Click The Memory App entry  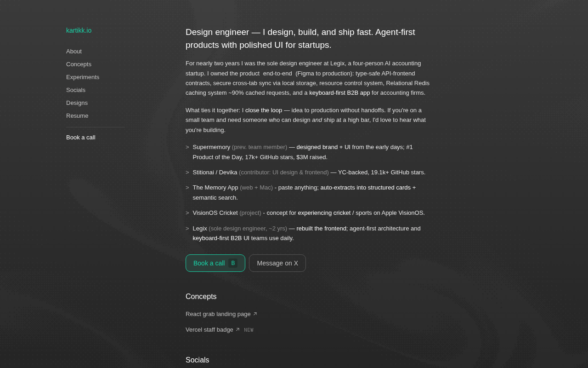pos(215,188)
